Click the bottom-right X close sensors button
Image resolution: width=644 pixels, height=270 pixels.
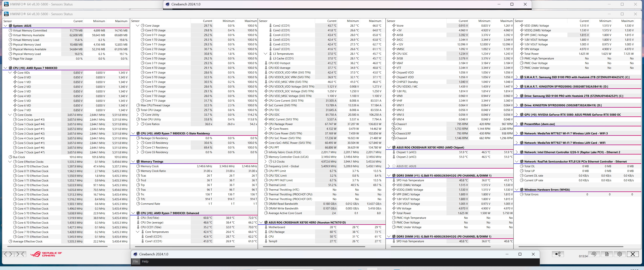coord(633,254)
